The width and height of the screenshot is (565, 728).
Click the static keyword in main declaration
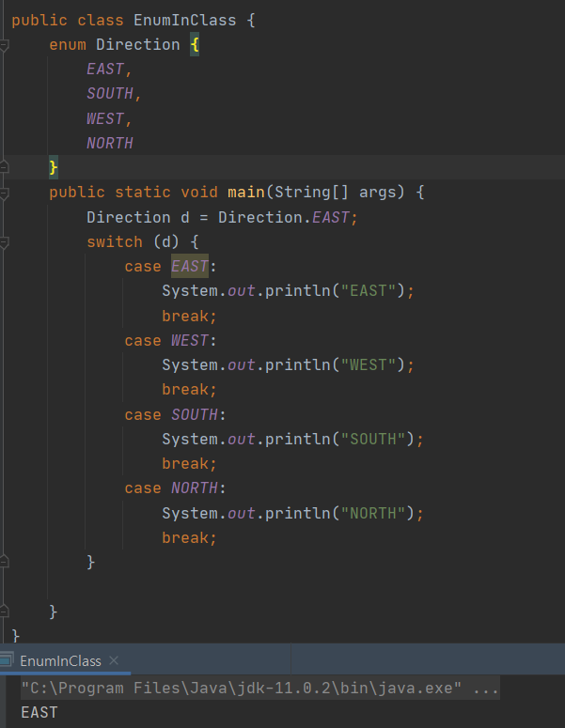[x=143, y=193]
